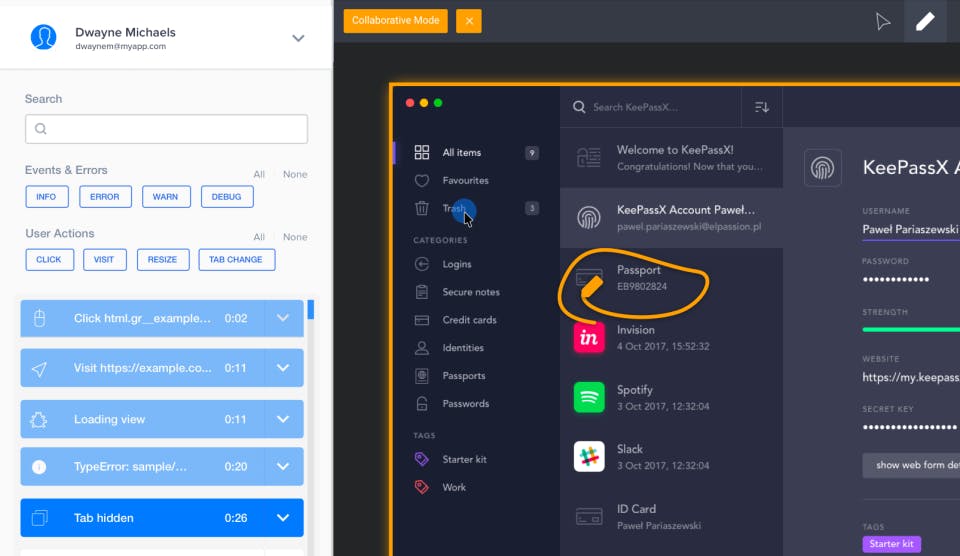This screenshot has width=960, height=556.
Task: Select the pointer cursor tool
Action: tap(882, 21)
